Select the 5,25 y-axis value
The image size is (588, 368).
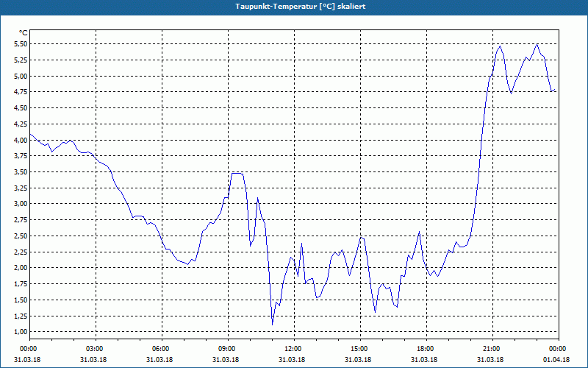pos(21,60)
